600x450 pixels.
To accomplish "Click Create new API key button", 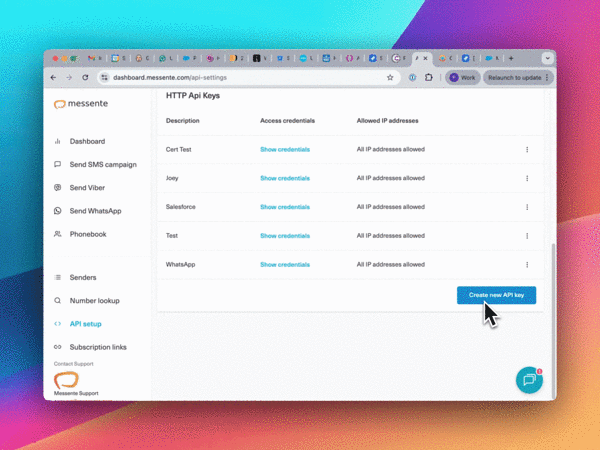I will point(496,295).
